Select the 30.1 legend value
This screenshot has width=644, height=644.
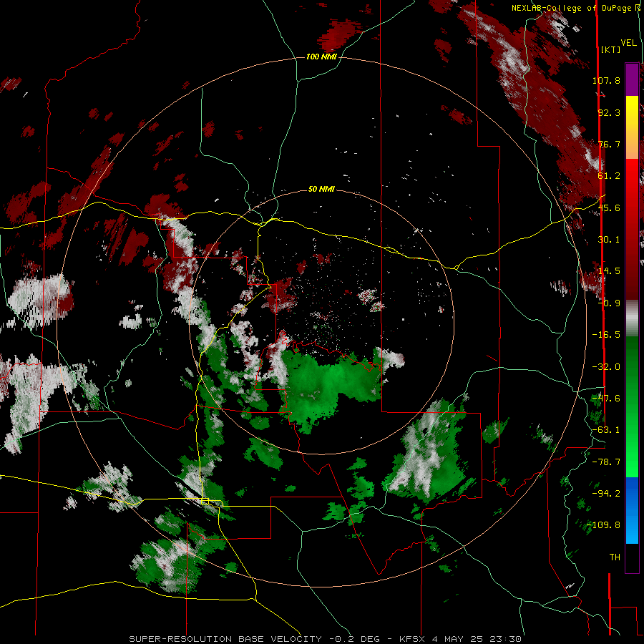click(x=609, y=240)
